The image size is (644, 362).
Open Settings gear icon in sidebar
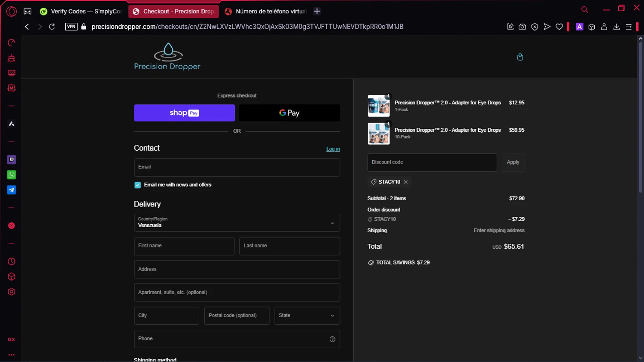[x=12, y=292]
